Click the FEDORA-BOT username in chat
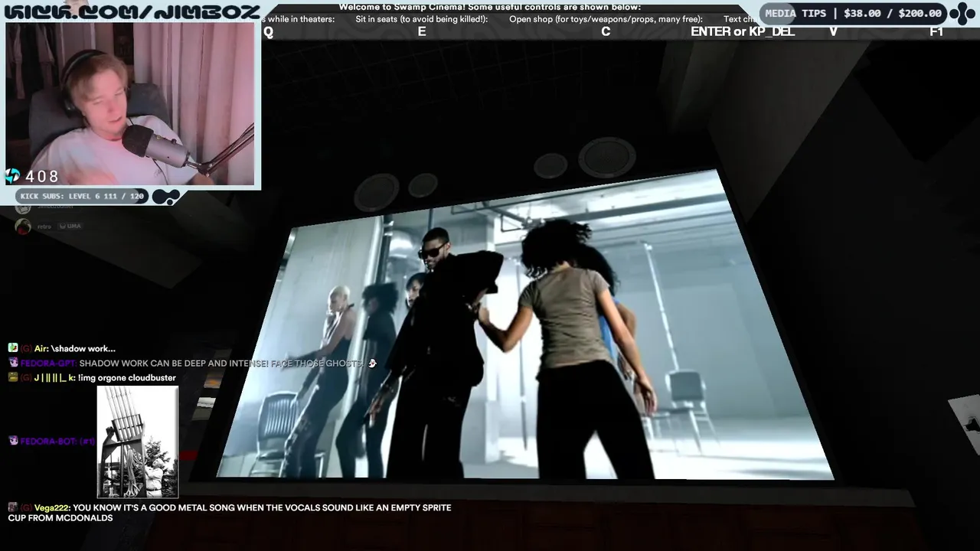Image resolution: width=980 pixels, height=551 pixels. pyautogui.click(x=47, y=442)
